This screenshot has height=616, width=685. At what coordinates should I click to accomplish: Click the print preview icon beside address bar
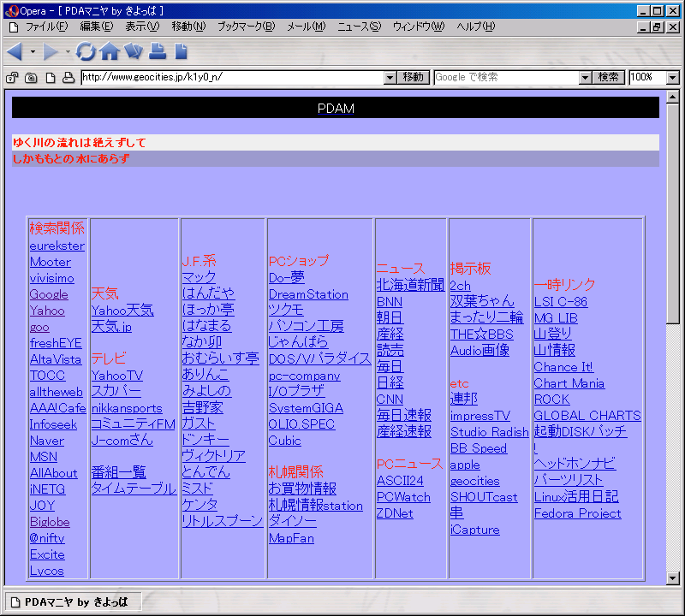68,78
